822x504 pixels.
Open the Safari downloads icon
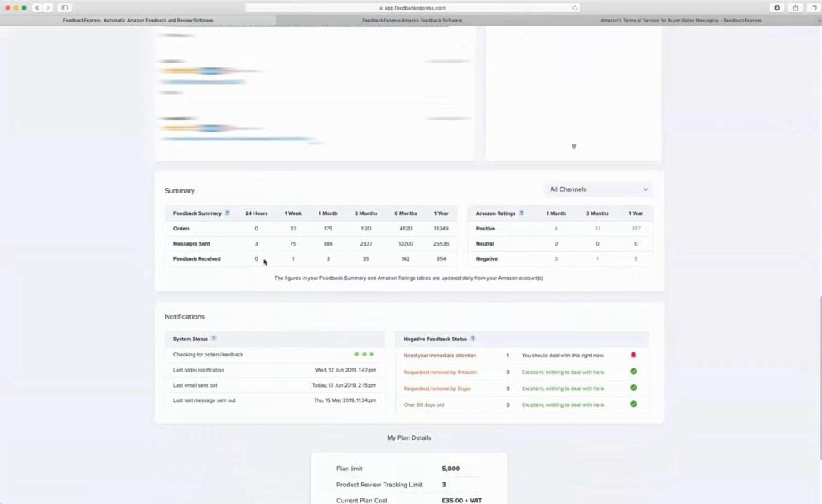tap(777, 8)
